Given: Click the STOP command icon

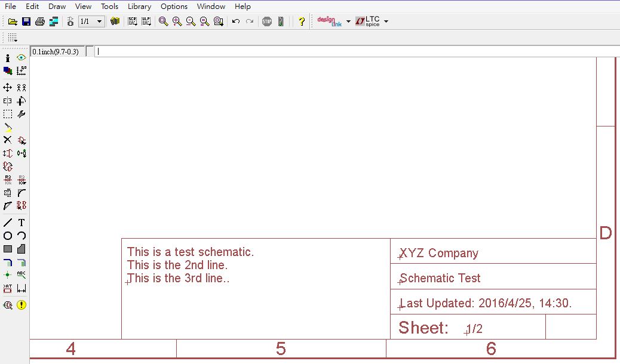Looking at the screenshot, I should [267, 21].
